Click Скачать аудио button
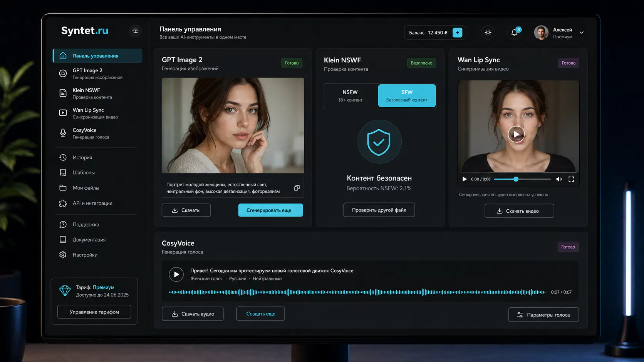644x362 pixels. [193, 314]
